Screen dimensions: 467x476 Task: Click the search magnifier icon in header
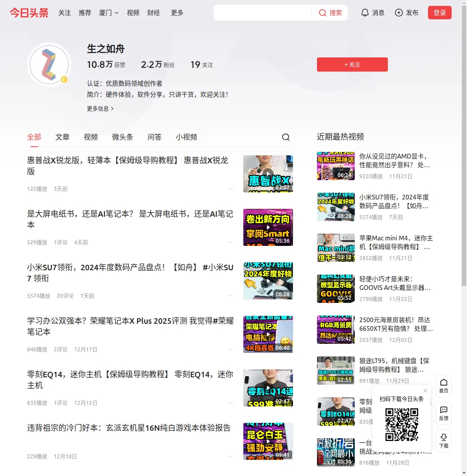[322, 13]
